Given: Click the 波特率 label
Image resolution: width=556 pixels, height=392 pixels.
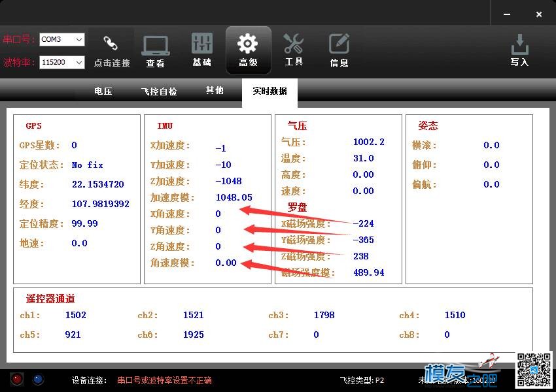Looking at the screenshot, I should click(x=19, y=62).
